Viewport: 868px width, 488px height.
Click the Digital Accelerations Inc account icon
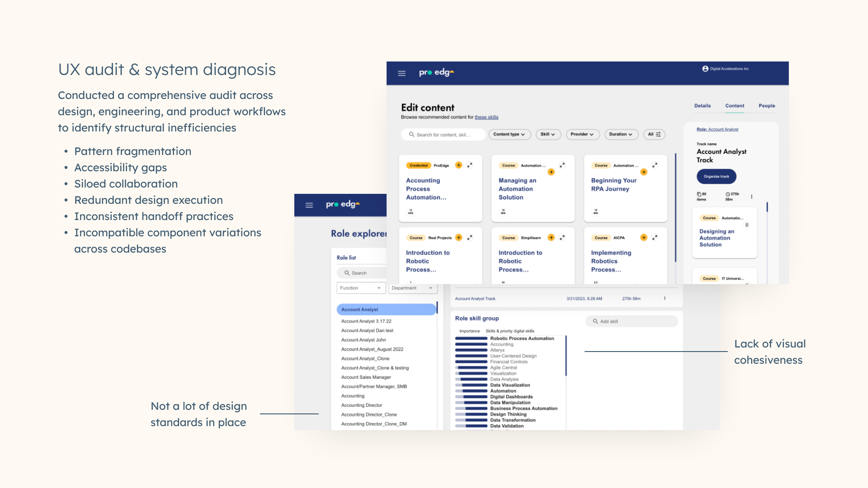click(x=705, y=69)
